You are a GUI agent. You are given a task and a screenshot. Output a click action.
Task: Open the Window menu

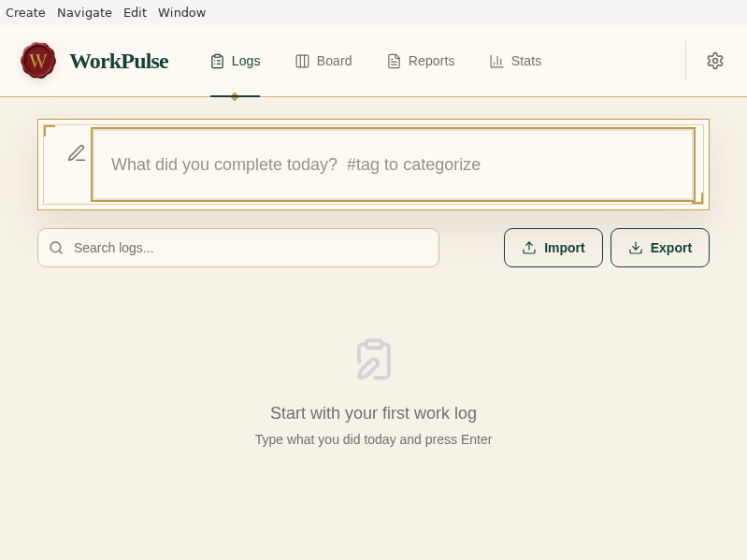pyautogui.click(x=181, y=12)
